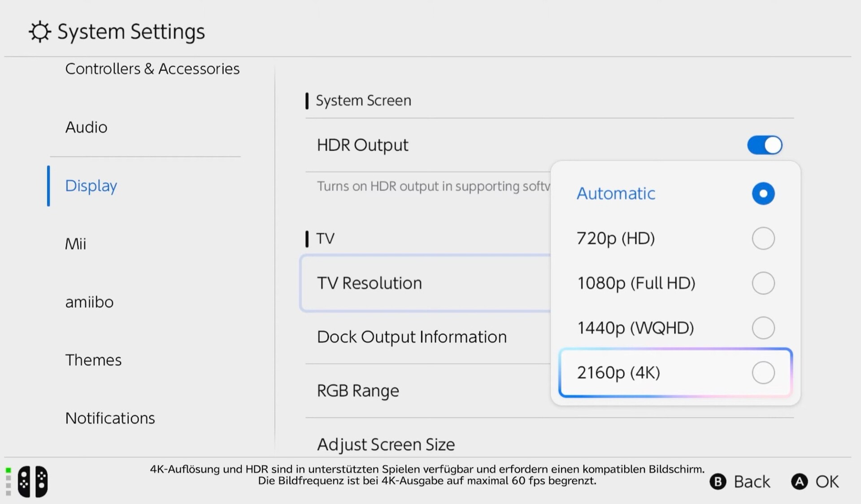Select 1080p (Full HD) resolution
This screenshot has height=504, width=861.
763,283
